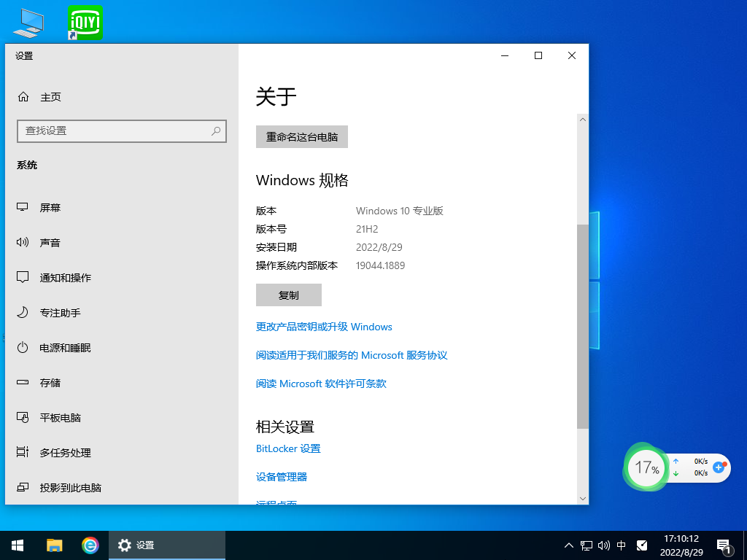Select the 平板电脑 menu label
This screenshot has height=560, width=747.
(60, 418)
